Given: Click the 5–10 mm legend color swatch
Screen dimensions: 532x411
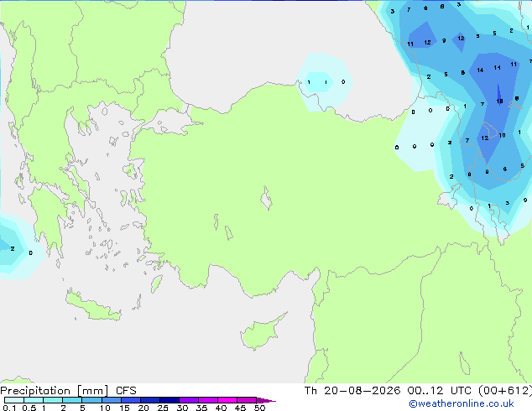Looking at the screenshot, I should [x=91, y=400].
